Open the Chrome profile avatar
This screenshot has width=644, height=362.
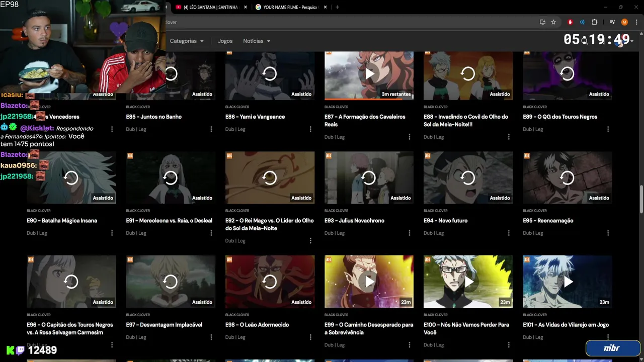click(624, 22)
